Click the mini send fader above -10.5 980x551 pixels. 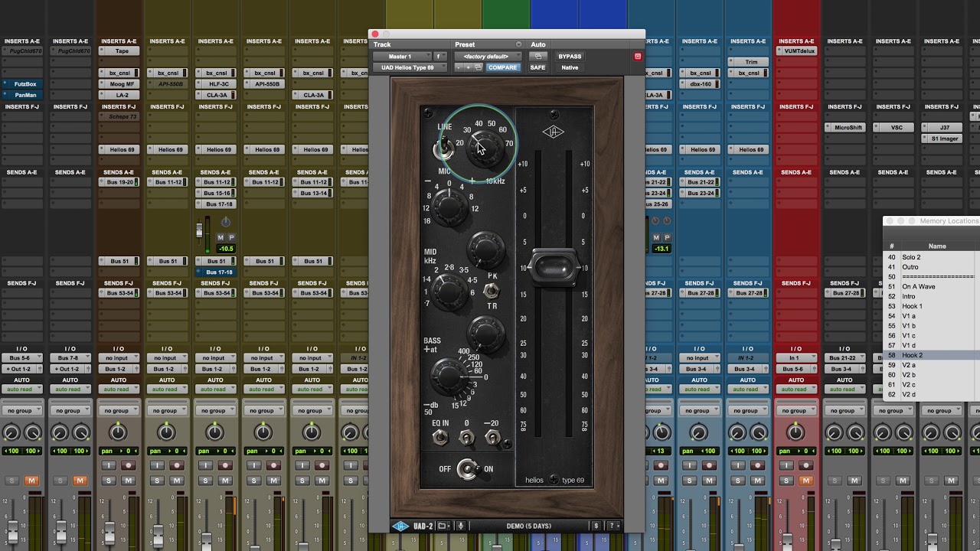200,230
